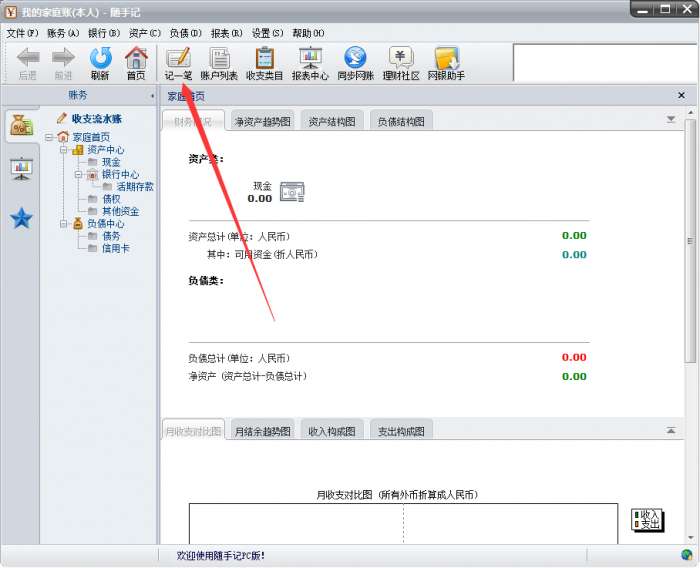This screenshot has height=568, width=700.
Task: Open the 报表中心 chart icon
Action: 310,58
